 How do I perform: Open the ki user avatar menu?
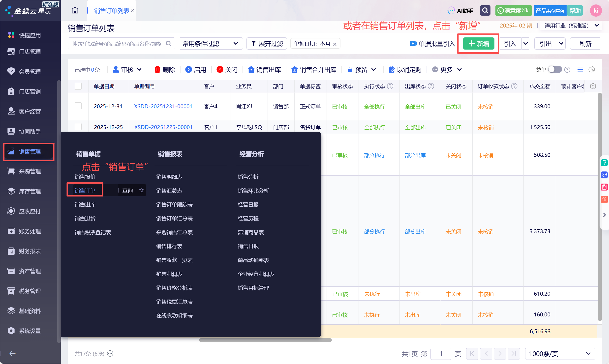596,11
